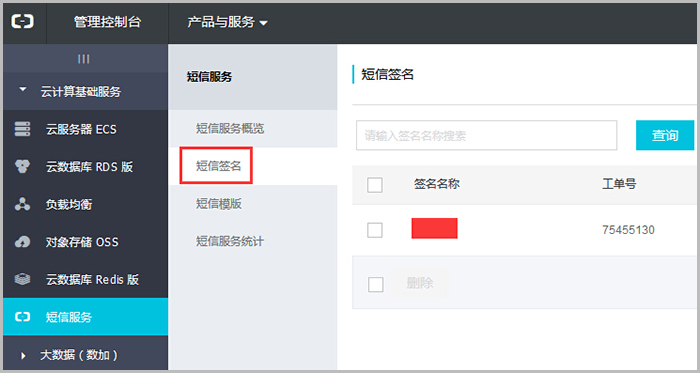
Task: Tick the select-all checkbox beside 签名名称
Action: click(x=375, y=184)
